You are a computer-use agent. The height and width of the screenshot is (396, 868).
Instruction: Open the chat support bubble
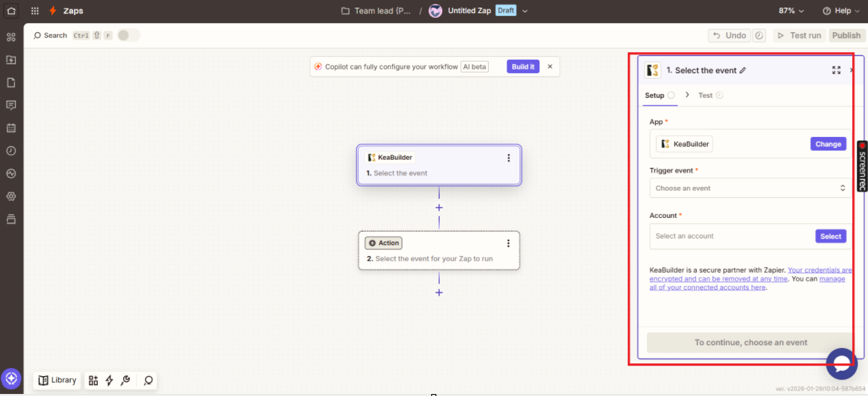[841, 364]
